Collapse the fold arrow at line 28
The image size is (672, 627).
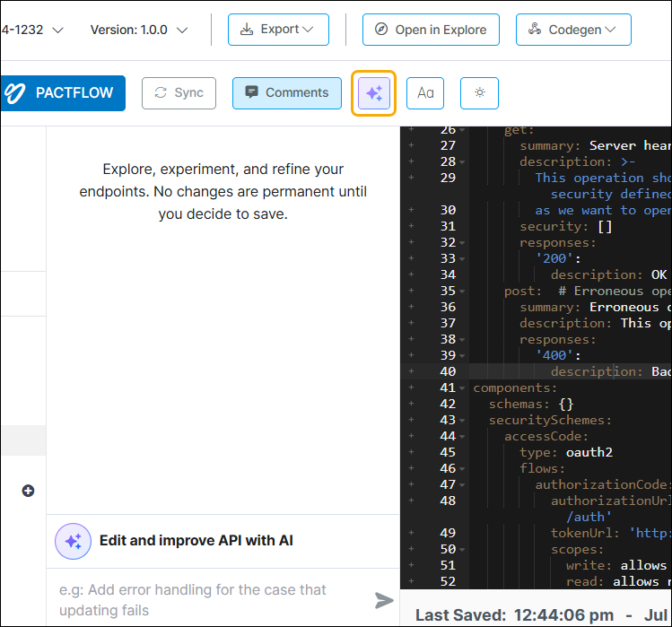pyautogui.click(x=462, y=162)
